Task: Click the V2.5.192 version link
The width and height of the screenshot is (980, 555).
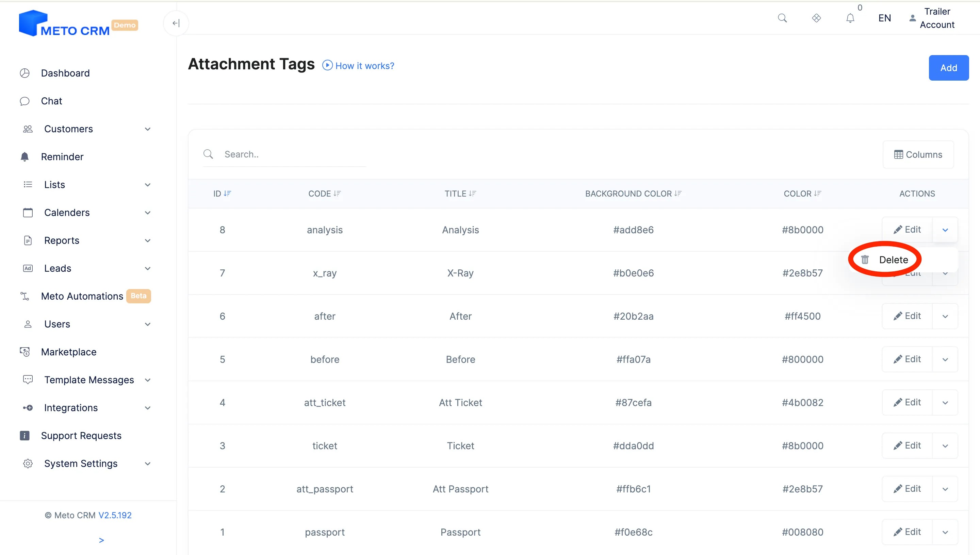Action: 115,515
